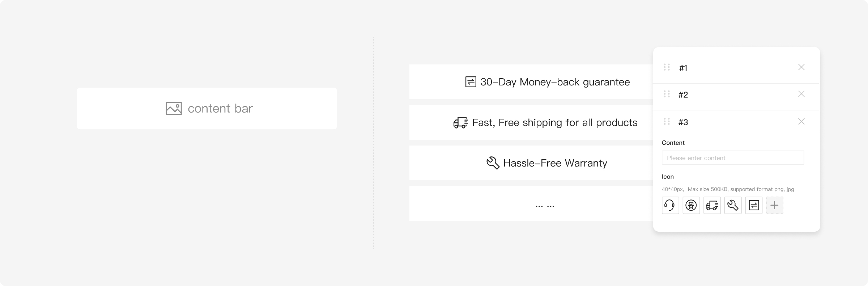Remove item #3 with its X

point(801,122)
